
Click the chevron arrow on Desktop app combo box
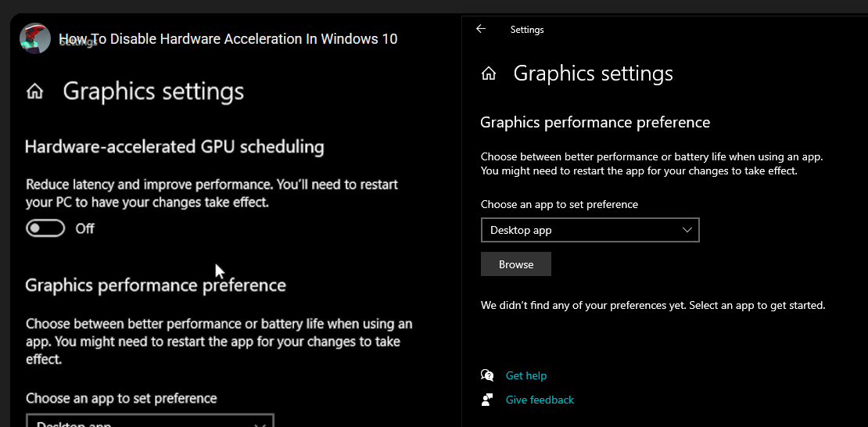pyautogui.click(x=687, y=230)
